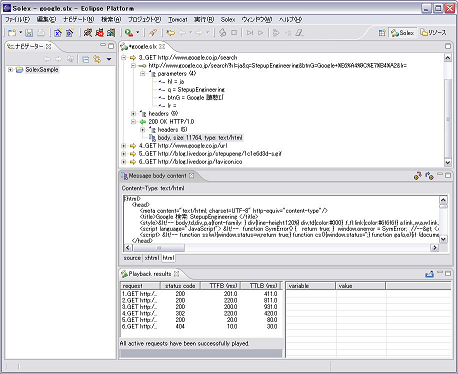Click the Restart Tomcat icon

111,33
